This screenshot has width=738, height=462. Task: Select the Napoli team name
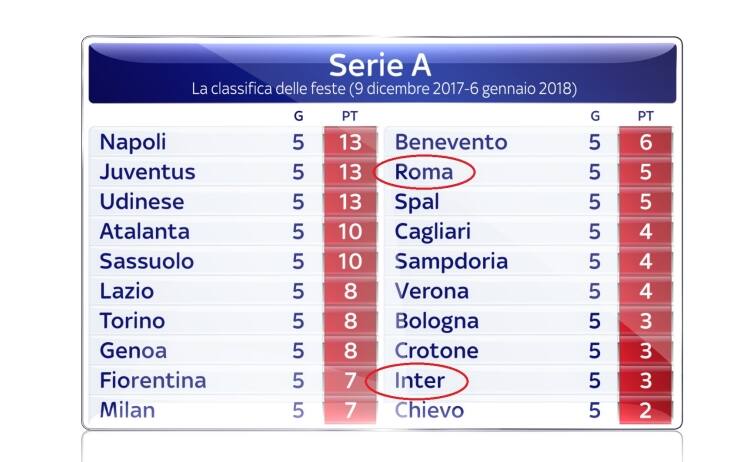(133, 142)
